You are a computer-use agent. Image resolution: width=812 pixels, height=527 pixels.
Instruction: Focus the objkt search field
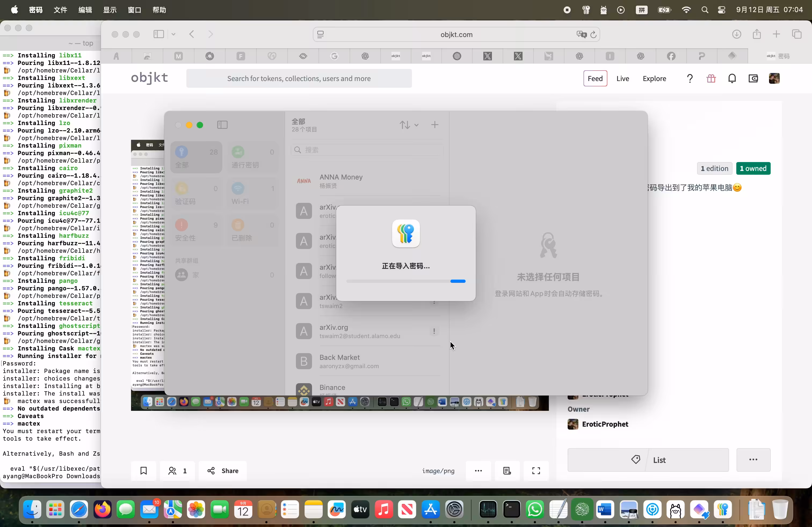pyautogui.click(x=299, y=78)
